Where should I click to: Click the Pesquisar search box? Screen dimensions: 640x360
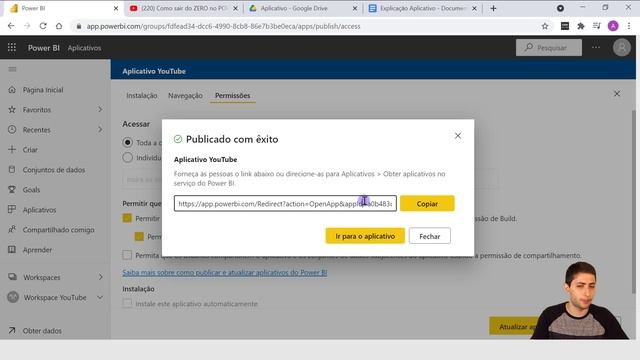pos(549,47)
